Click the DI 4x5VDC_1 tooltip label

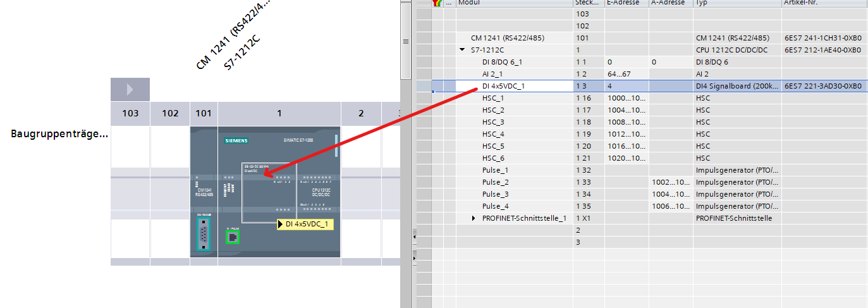305,224
